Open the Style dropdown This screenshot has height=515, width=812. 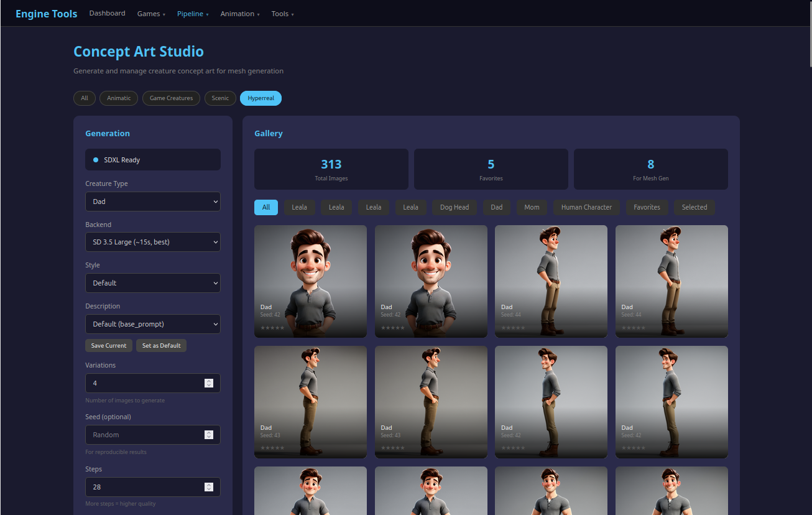(152, 283)
